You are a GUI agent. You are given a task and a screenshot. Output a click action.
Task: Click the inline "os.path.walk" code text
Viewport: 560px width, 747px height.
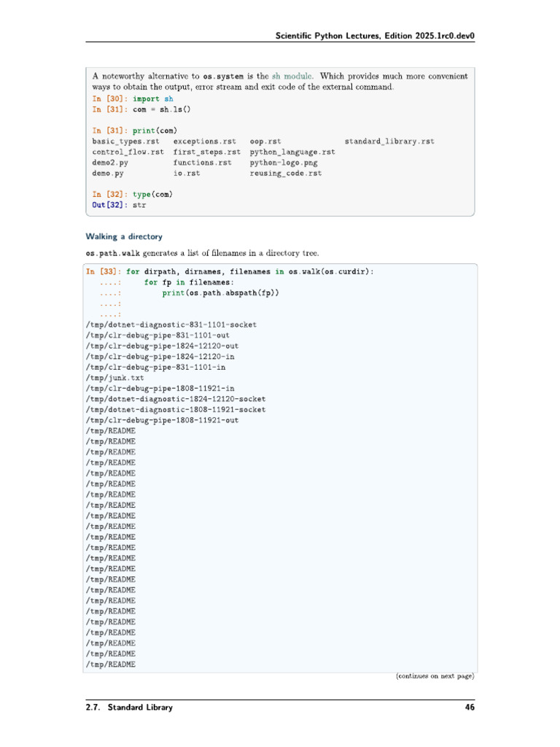(x=113, y=253)
